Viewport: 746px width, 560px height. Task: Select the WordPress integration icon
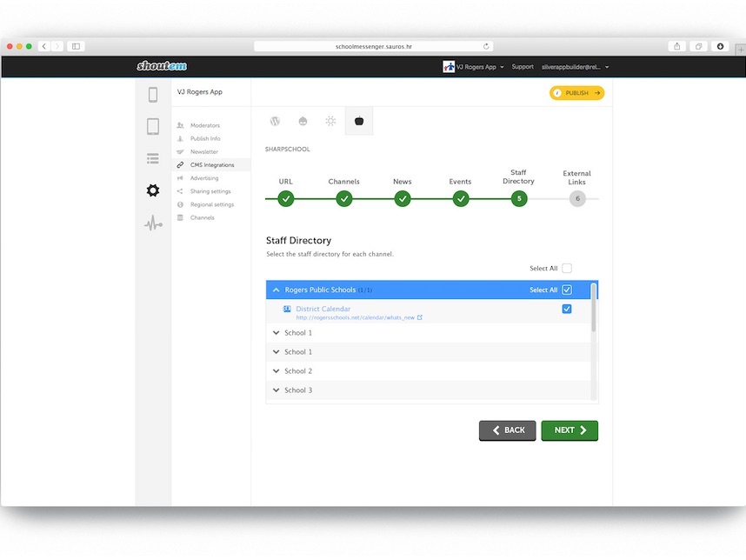coord(275,121)
